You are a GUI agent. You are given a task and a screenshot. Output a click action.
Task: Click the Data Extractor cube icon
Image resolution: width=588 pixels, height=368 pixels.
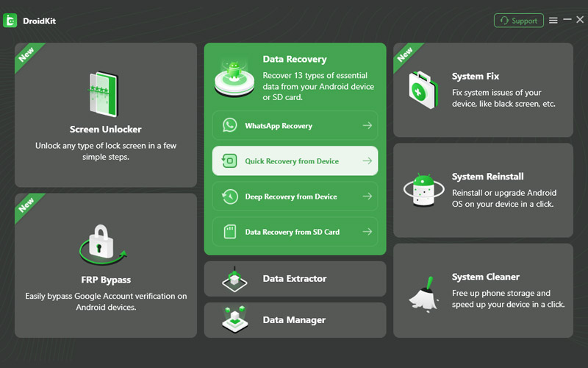coord(234,279)
